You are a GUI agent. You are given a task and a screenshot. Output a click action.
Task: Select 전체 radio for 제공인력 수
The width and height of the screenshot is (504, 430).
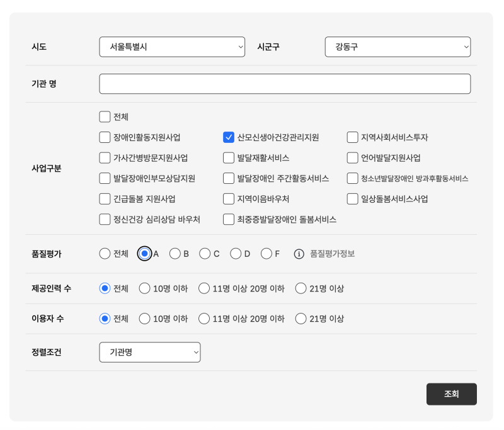105,288
